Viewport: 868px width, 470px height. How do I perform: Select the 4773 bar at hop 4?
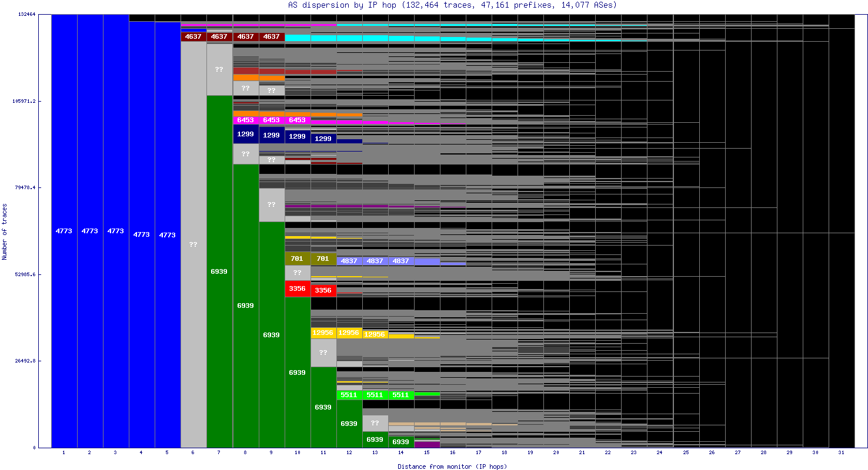(x=142, y=234)
